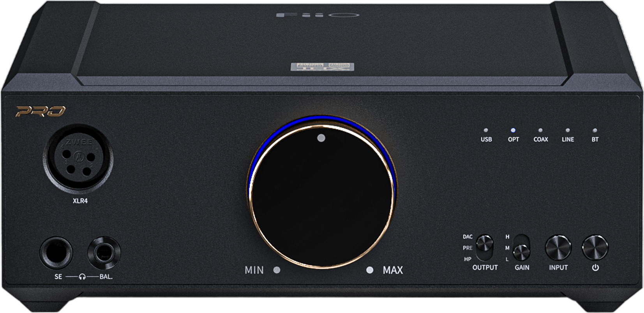Click the 'BT' label text

click(x=595, y=139)
